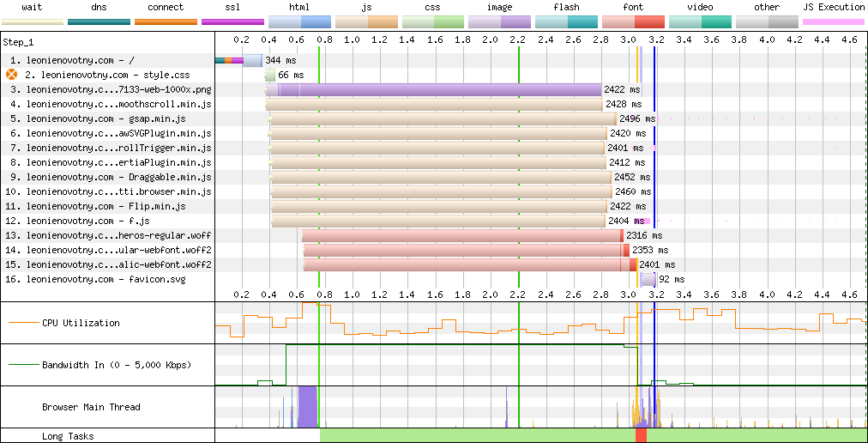Click the Long Tasks row label

68,436
